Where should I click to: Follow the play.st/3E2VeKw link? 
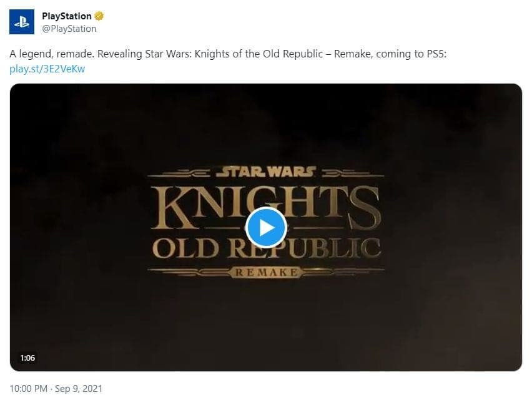47,69
